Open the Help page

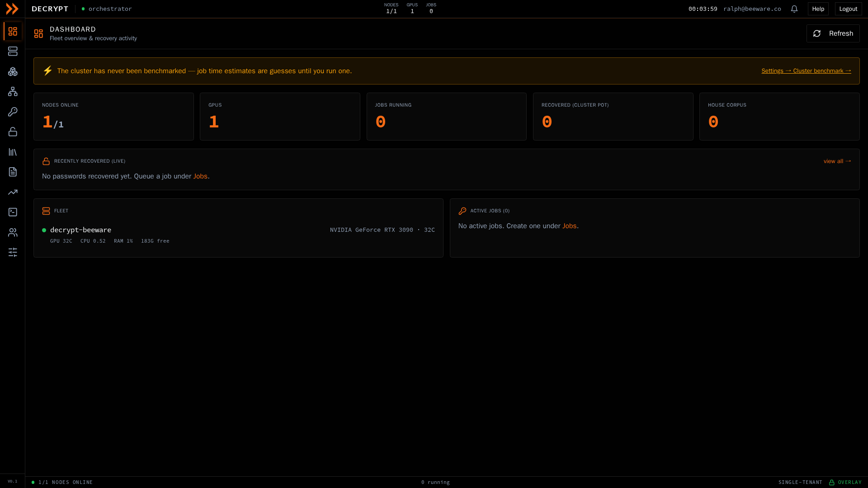pyautogui.click(x=818, y=9)
